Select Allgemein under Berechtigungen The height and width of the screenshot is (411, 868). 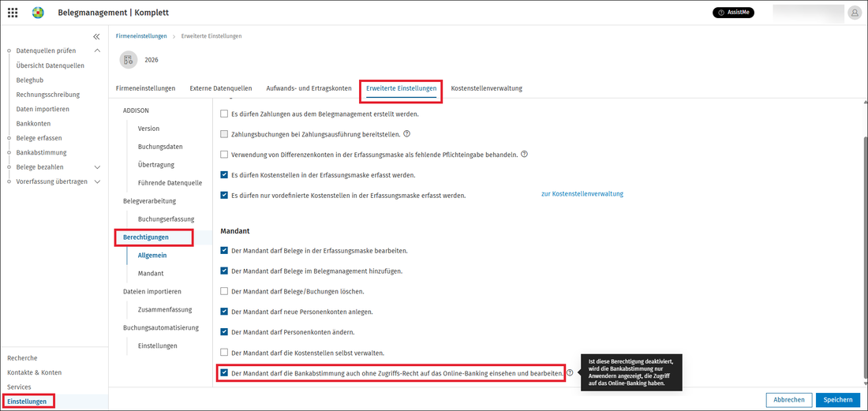152,256
